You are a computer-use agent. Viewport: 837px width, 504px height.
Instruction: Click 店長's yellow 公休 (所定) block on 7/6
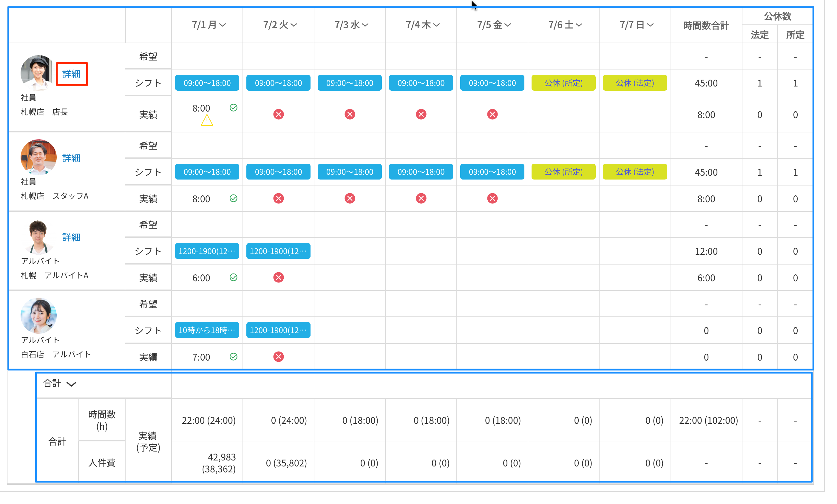click(x=563, y=83)
